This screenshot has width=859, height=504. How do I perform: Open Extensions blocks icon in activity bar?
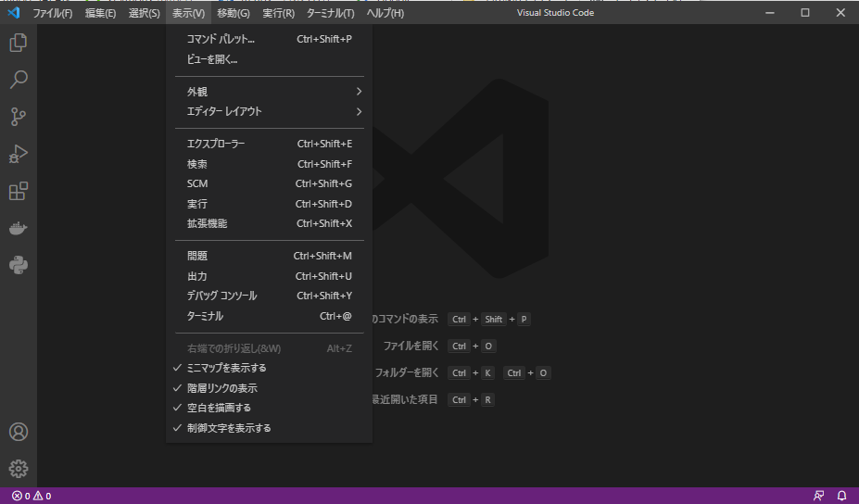pyautogui.click(x=19, y=191)
